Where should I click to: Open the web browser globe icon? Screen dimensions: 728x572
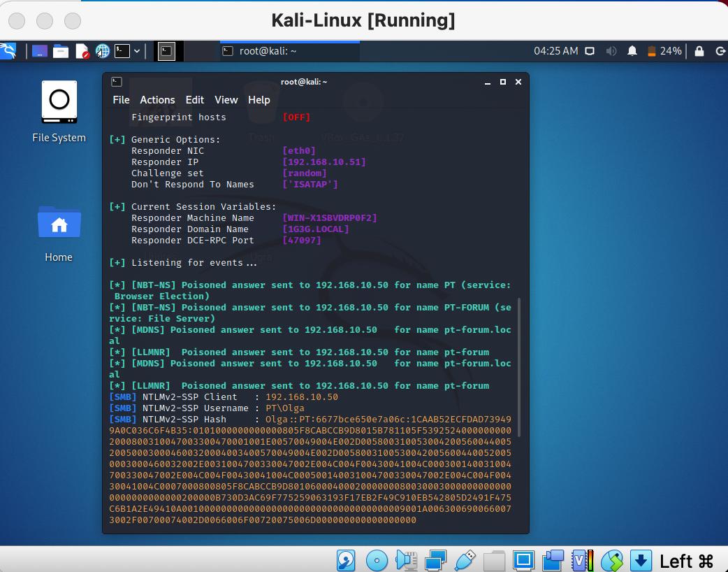[102, 51]
